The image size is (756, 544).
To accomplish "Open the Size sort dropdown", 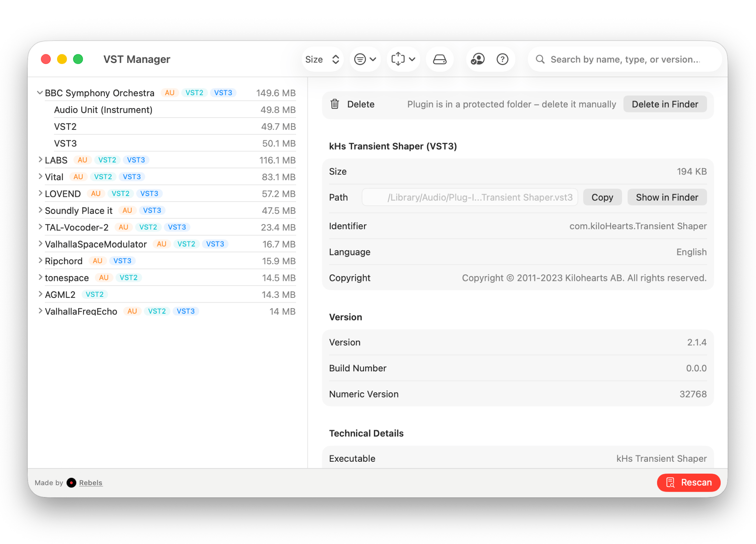I will (322, 60).
